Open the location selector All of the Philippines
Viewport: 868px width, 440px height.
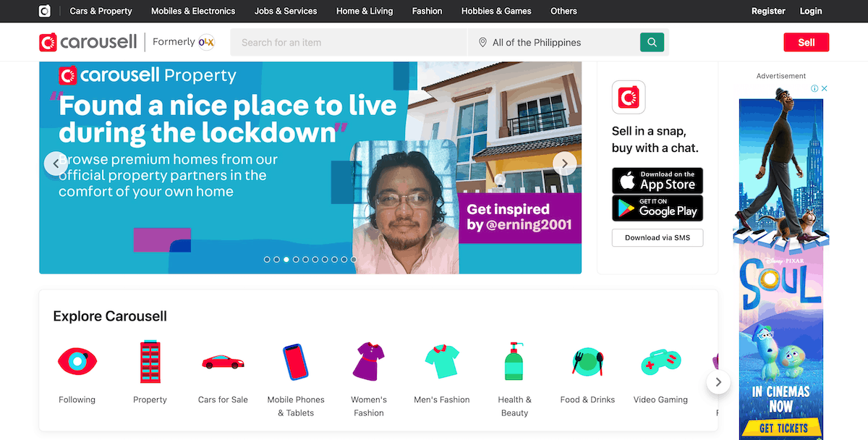[x=554, y=43]
